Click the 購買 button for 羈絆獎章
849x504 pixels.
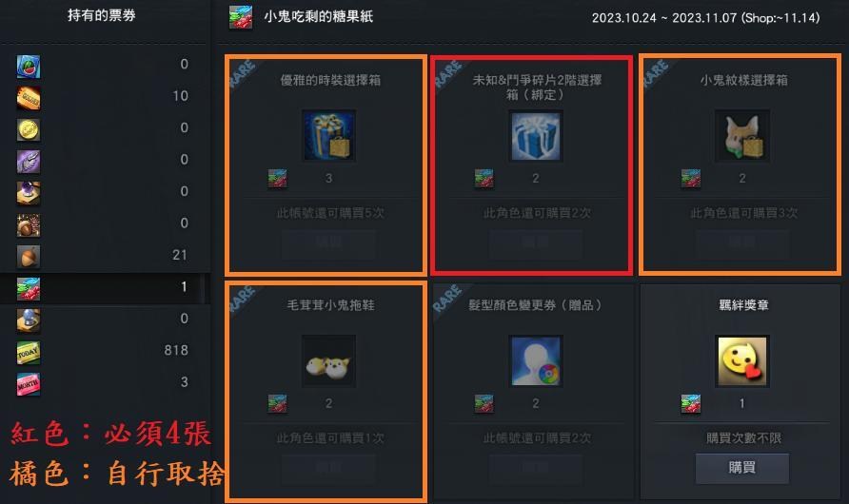point(741,468)
